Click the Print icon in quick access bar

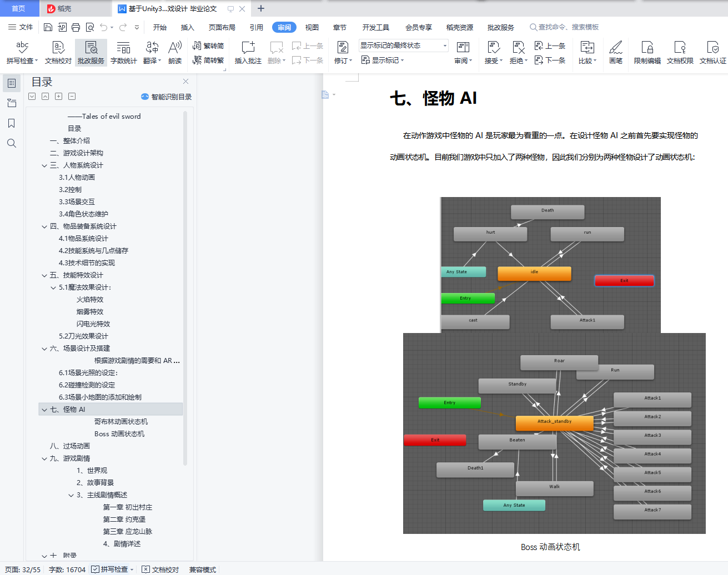click(76, 27)
